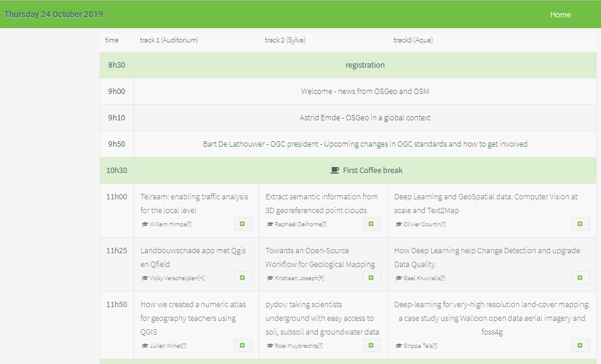Click the registration row text
601x364 pixels.
365,65
